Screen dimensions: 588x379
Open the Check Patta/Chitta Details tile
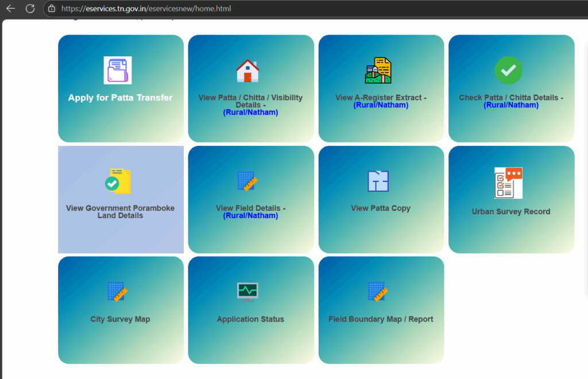tap(510, 88)
